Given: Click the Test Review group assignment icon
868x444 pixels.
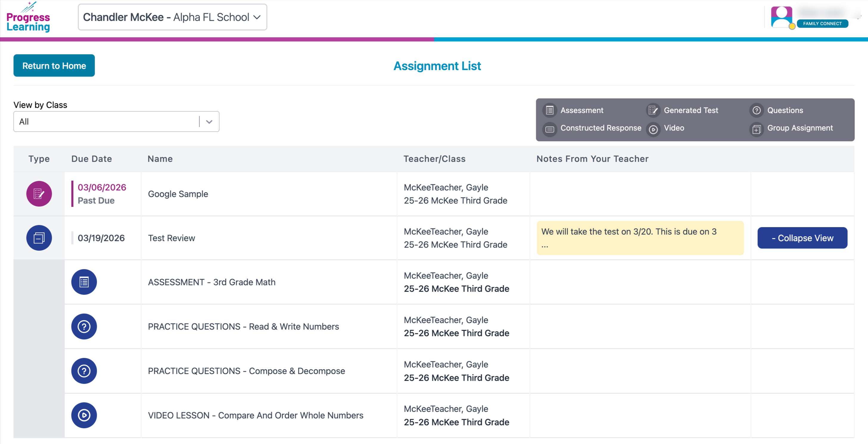Looking at the screenshot, I should 39,238.
